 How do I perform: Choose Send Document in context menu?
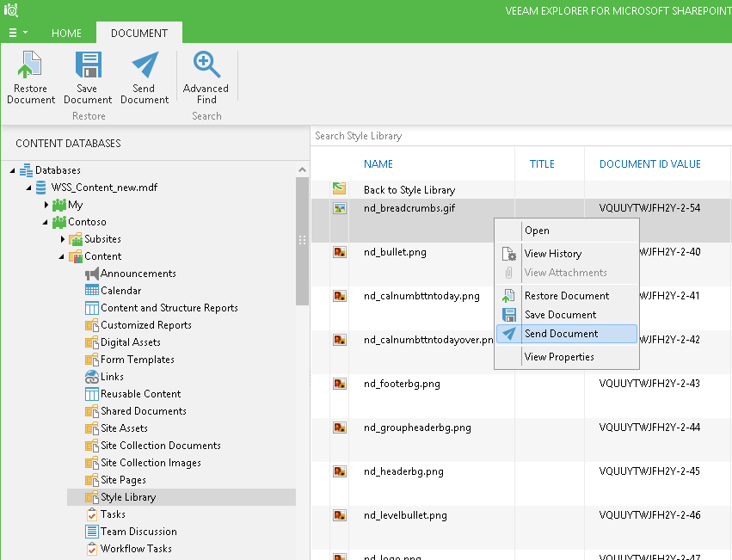point(561,334)
